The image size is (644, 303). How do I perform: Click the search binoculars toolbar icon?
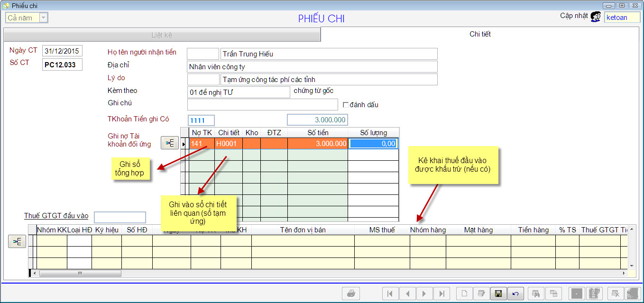535,294
